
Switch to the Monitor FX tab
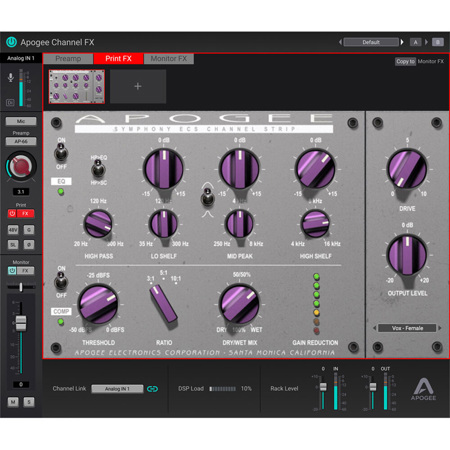[169, 59]
